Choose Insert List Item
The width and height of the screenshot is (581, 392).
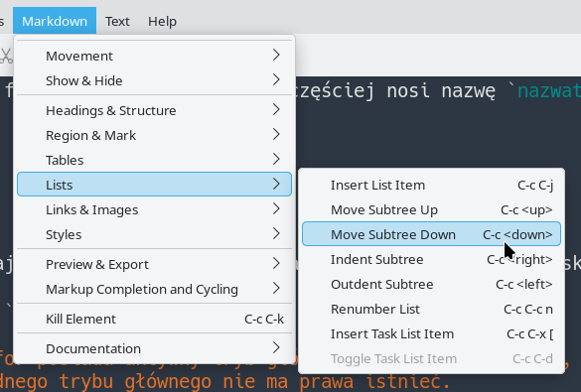pyautogui.click(x=431, y=185)
